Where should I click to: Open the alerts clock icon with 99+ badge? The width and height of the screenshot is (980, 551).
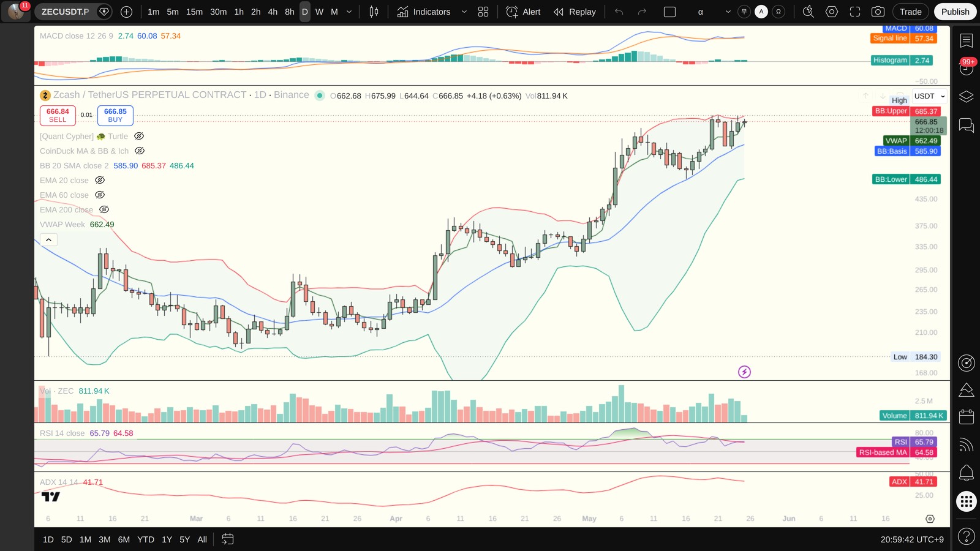click(x=967, y=67)
